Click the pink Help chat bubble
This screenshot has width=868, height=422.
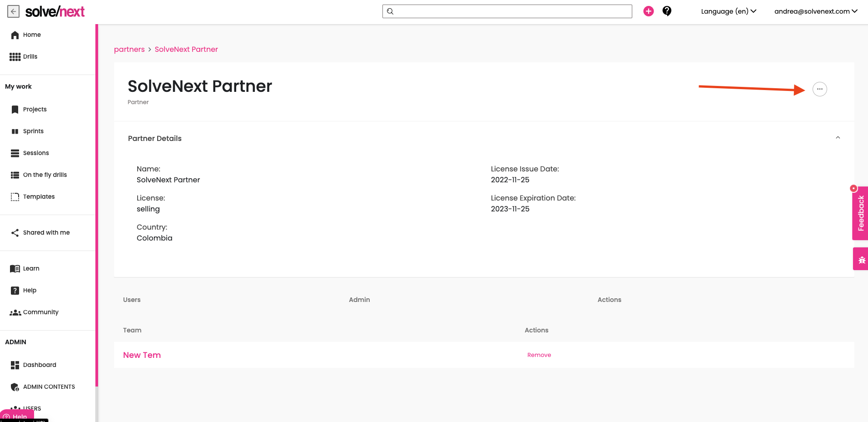[x=17, y=416]
